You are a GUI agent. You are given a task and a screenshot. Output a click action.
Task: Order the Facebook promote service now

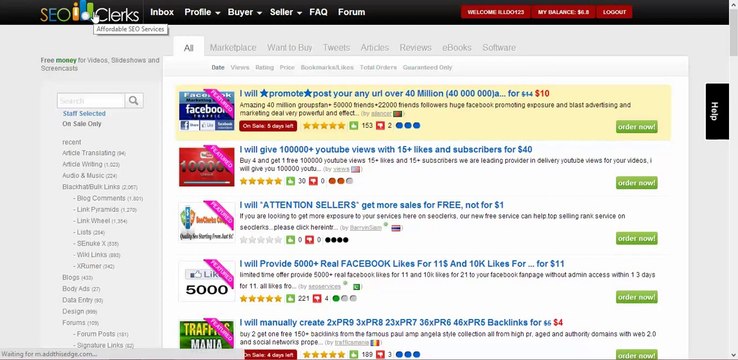(x=636, y=127)
